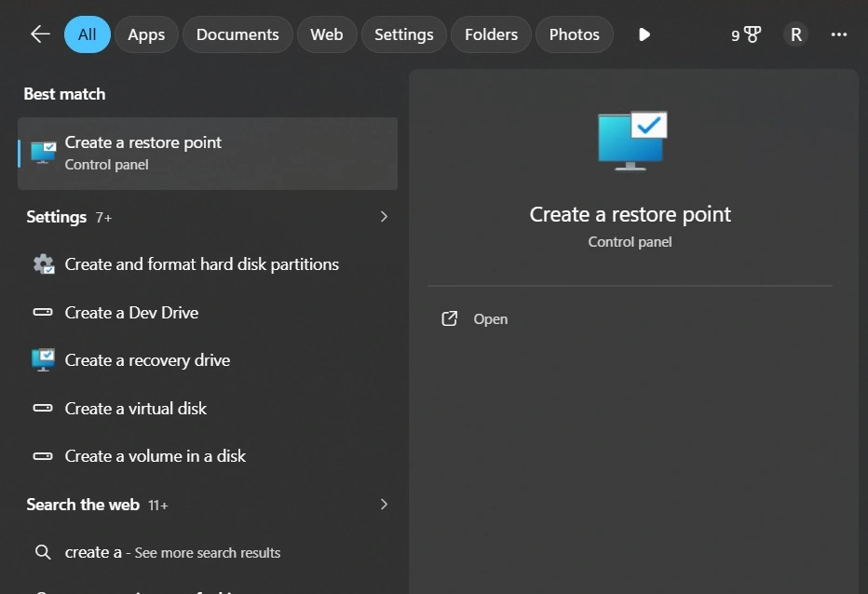This screenshot has width=868, height=594.
Task: Show more filters with the play arrow
Action: pyautogui.click(x=644, y=34)
